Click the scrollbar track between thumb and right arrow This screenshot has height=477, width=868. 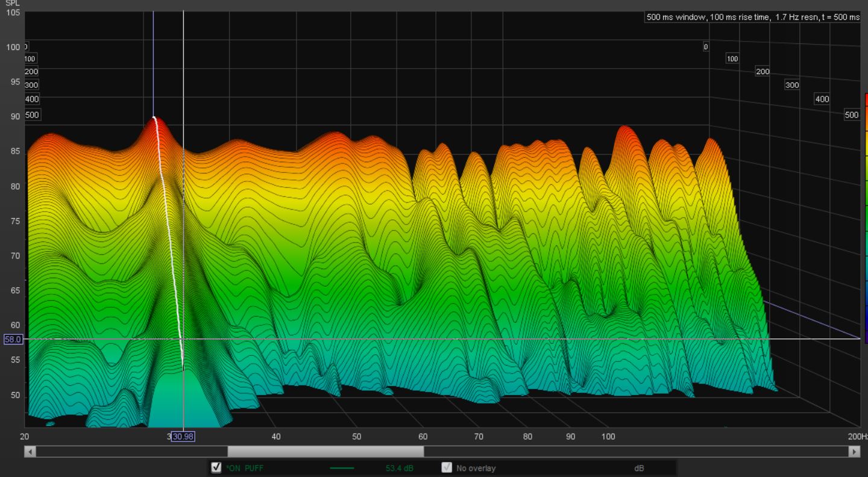click(x=636, y=451)
